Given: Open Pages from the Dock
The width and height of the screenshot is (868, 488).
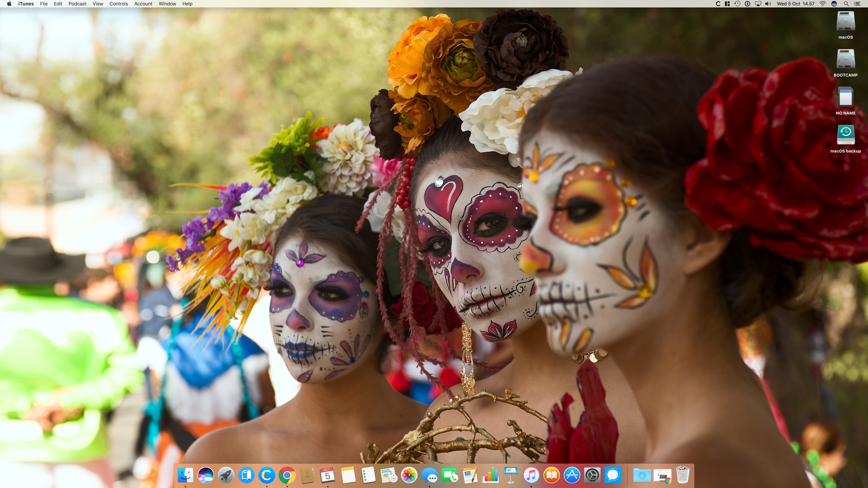Looking at the screenshot, I should coord(470,475).
